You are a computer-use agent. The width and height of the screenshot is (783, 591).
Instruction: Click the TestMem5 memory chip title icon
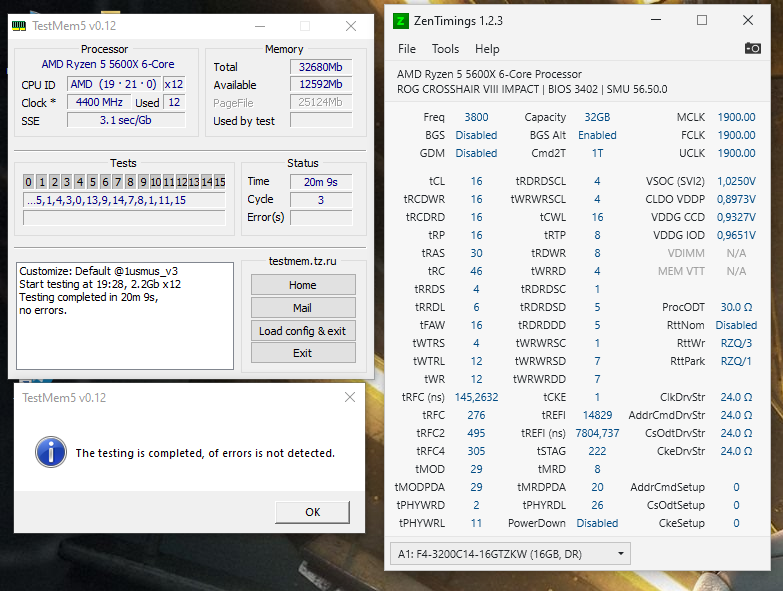pos(19,25)
